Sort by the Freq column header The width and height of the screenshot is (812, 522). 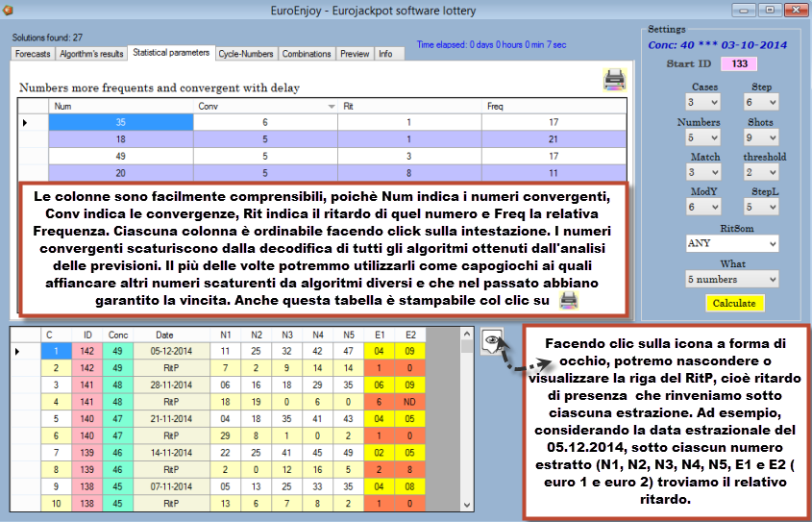coord(554,106)
